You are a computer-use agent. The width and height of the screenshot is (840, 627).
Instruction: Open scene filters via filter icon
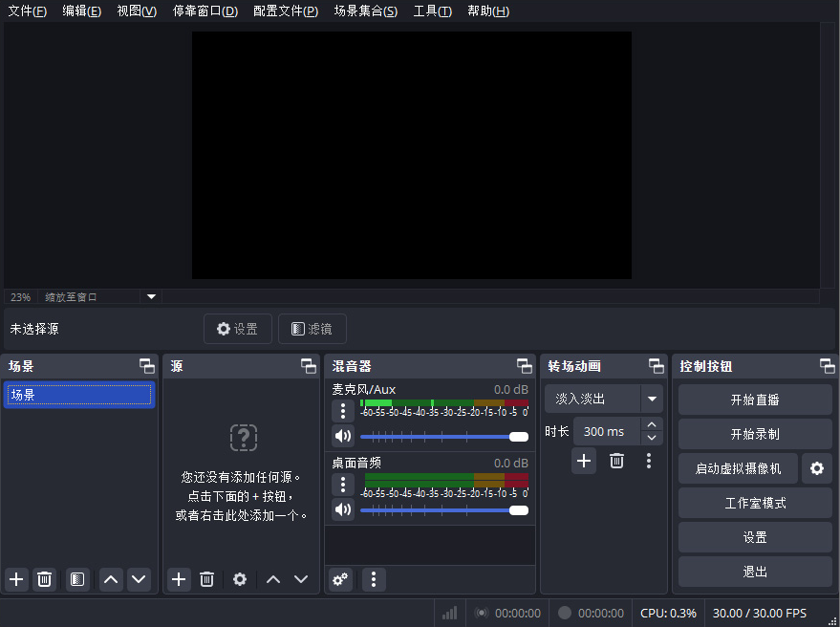[75, 579]
